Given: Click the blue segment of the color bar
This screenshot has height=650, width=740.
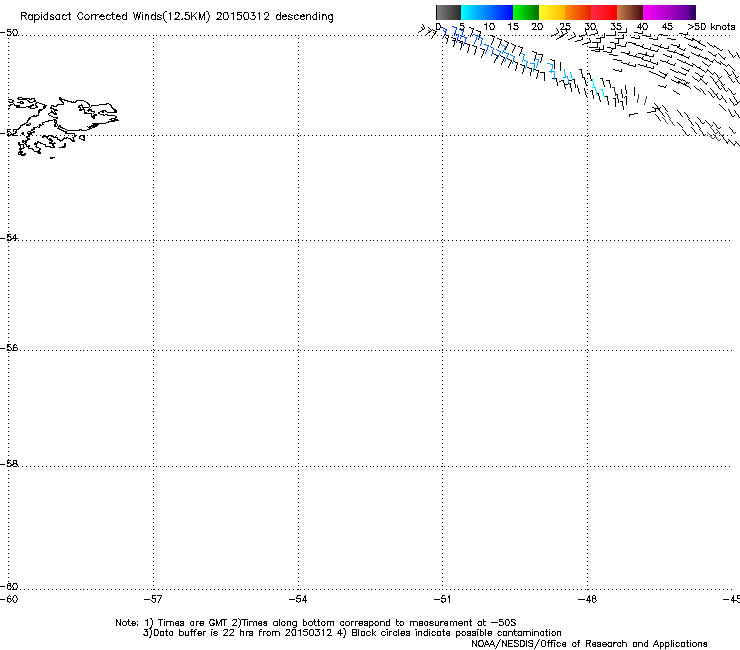Looking at the screenshot, I should [500, 12].
